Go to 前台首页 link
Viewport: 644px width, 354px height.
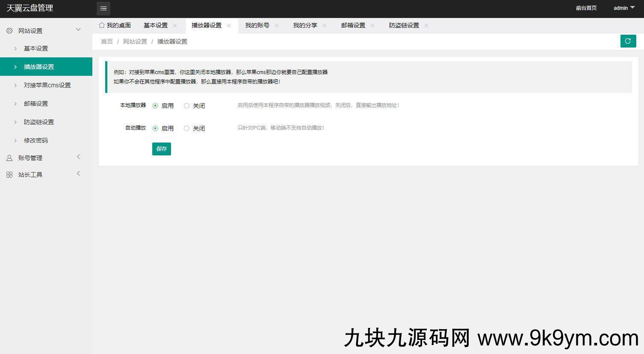(586, 8)
